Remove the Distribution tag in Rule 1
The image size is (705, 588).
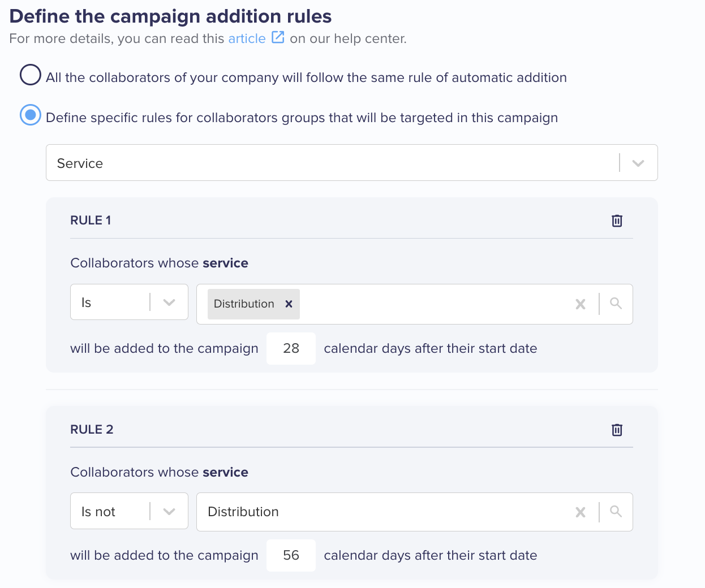tap(289, 304)
